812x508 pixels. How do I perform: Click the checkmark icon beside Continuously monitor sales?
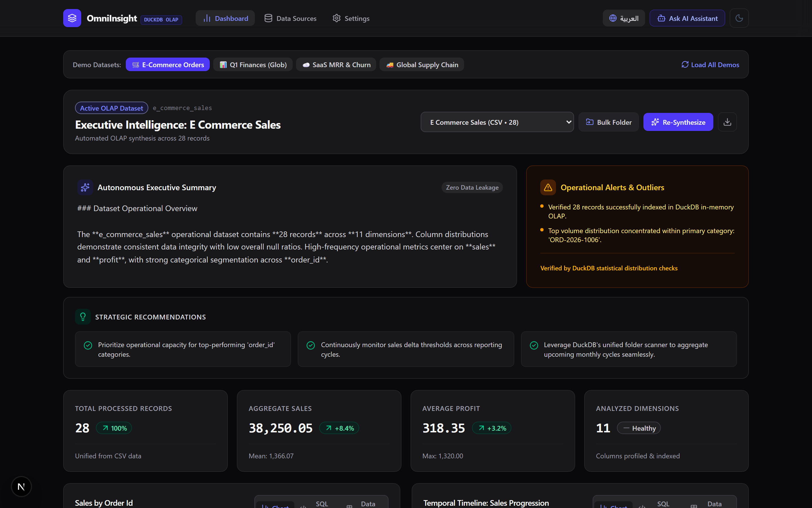click(x=311, y=345)
